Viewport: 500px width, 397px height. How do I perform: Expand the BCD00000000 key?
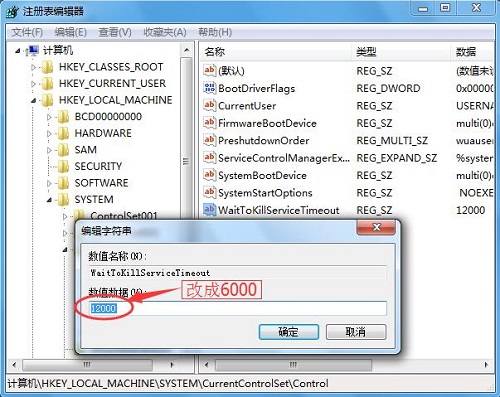pos(49,117)
